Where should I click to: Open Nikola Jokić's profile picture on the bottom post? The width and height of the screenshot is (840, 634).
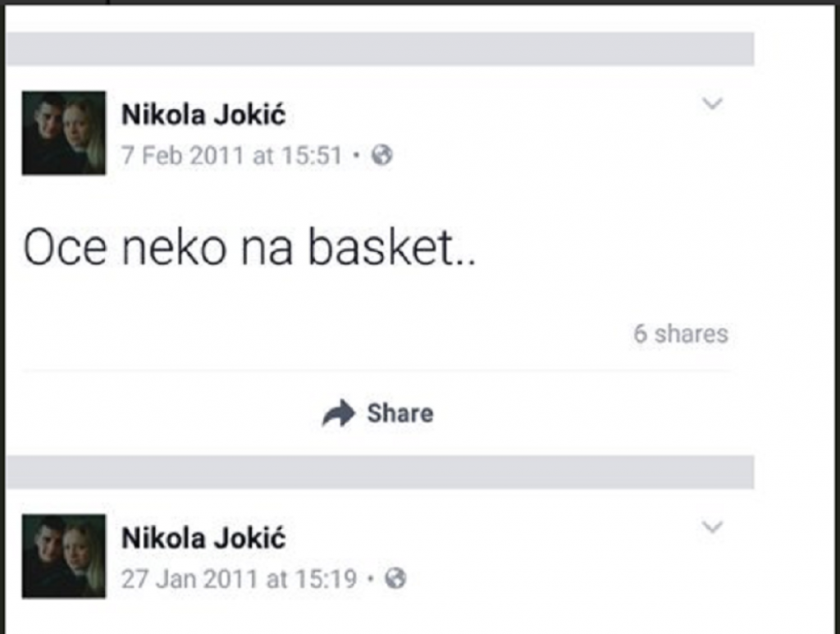pyautogui.click(x=65, y=556)
